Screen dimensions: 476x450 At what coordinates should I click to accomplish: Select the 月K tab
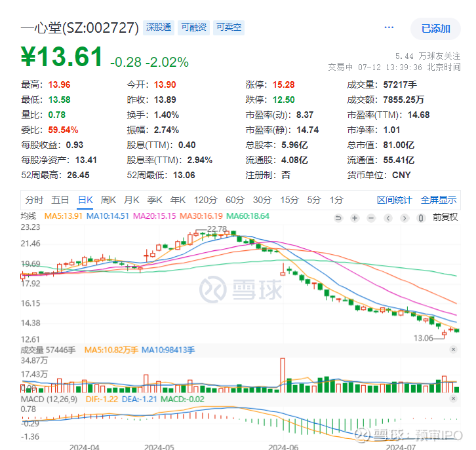click(131, 200)
